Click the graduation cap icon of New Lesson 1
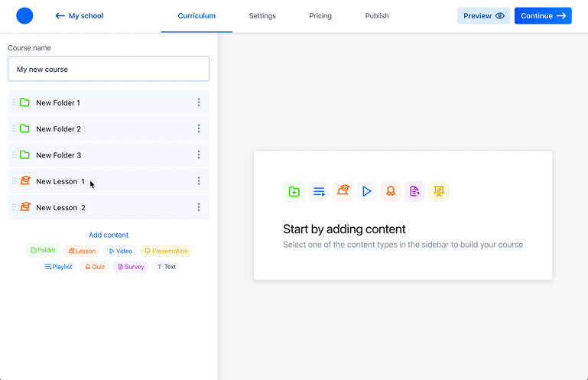Screen dimensions: 588x380 click(25, 180)
